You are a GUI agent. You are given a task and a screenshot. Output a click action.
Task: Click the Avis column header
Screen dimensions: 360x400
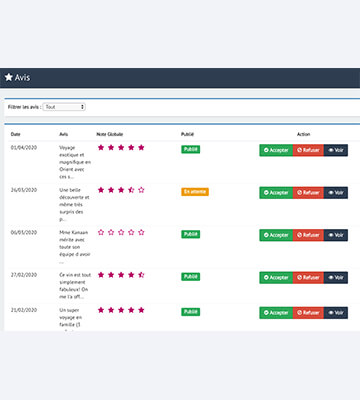(63, 134)
